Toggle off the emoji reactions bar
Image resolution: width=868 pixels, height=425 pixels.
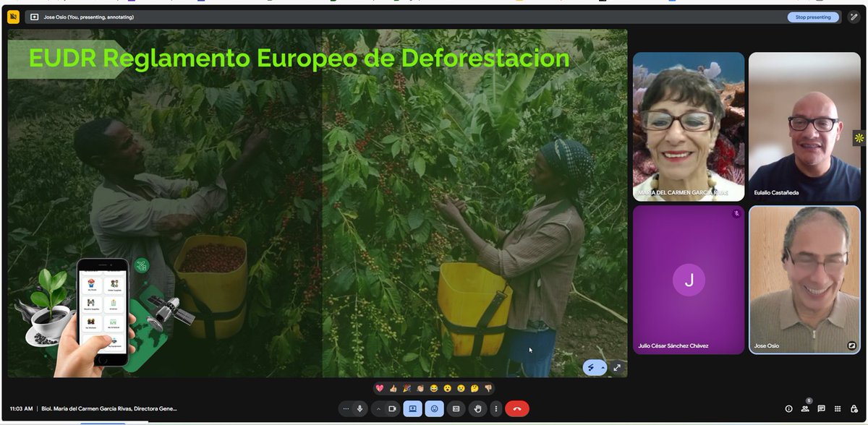[434, 408]
